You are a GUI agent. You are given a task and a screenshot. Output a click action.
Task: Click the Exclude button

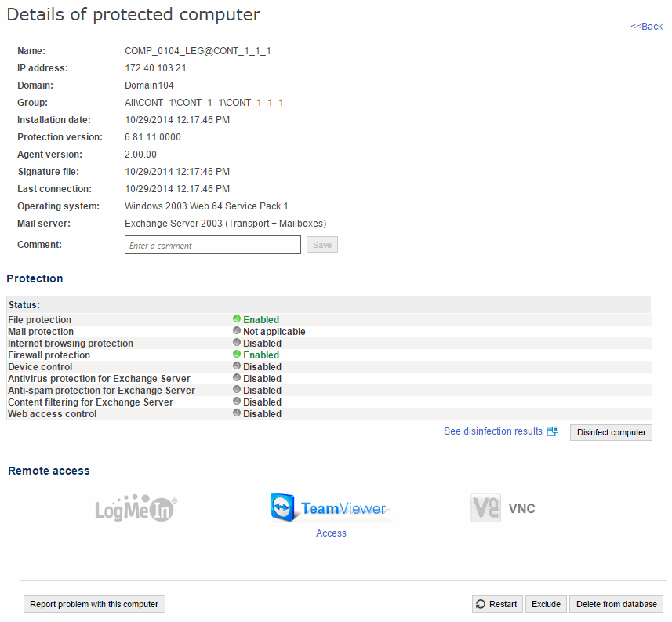[546, 604]
